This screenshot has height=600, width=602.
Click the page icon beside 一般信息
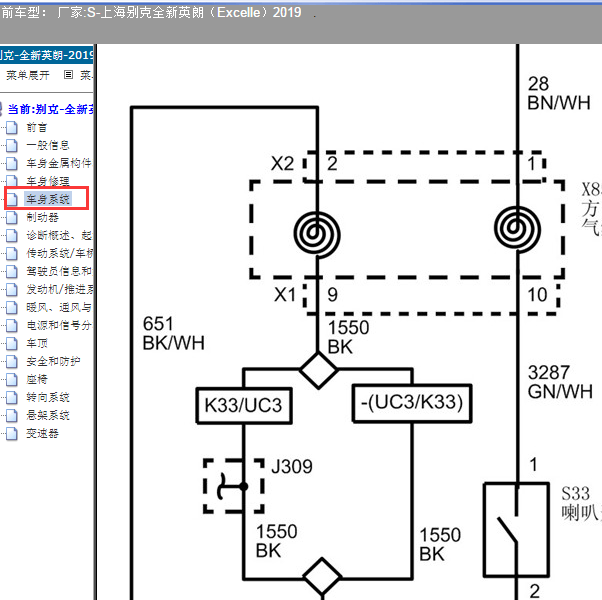click(12, 145)
